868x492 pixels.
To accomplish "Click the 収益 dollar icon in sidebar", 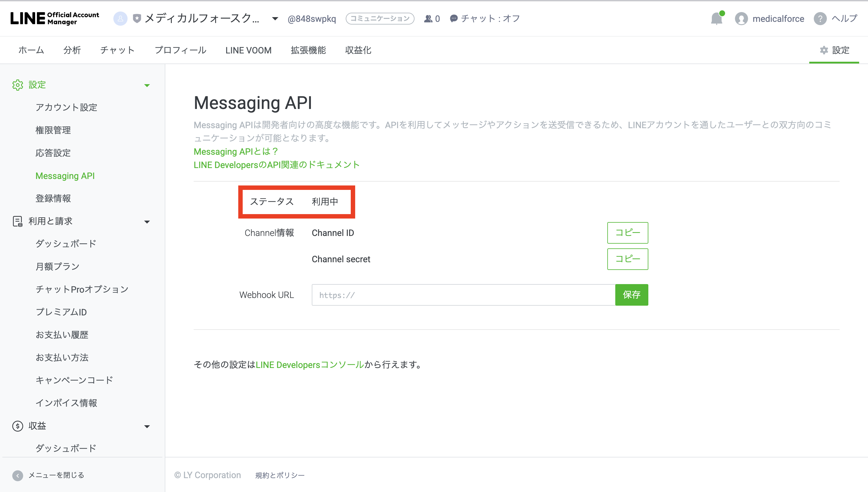I will pos(17,426).
